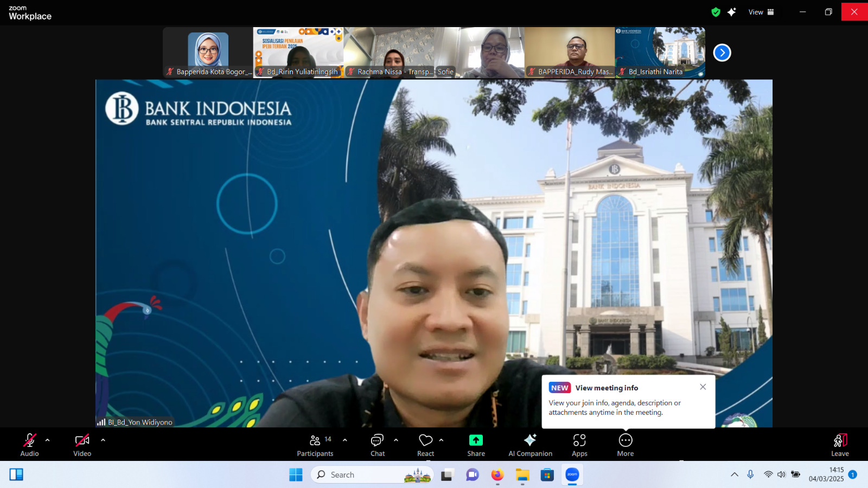The width and height of the screenshot is (868, 488).
Task: Leave the meeting
Action: 840,445
